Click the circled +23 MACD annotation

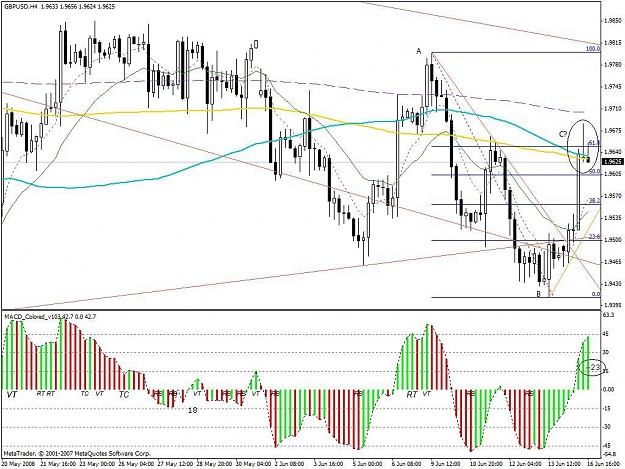[593, 367]
